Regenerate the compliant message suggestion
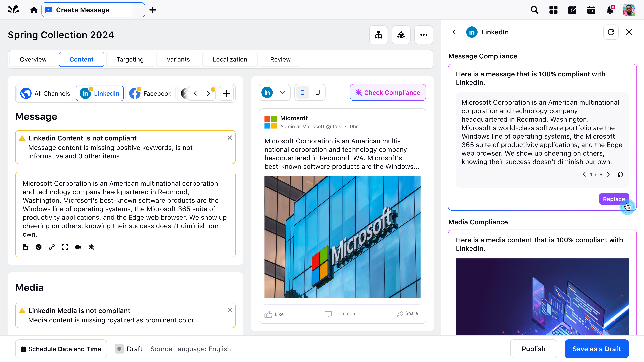 [620, 175]
